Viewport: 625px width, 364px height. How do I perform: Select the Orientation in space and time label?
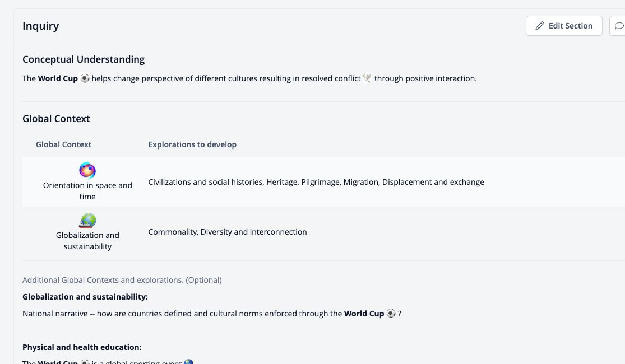click(87, 191)
